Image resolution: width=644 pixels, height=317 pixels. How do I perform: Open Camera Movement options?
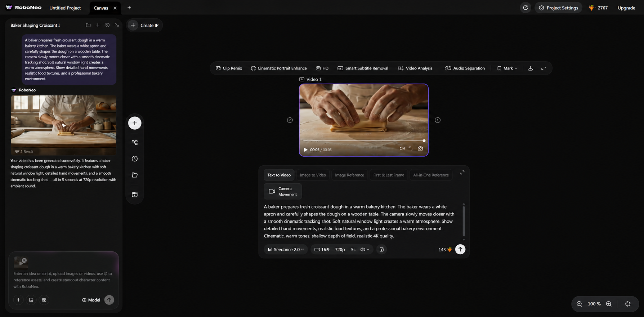283,191
